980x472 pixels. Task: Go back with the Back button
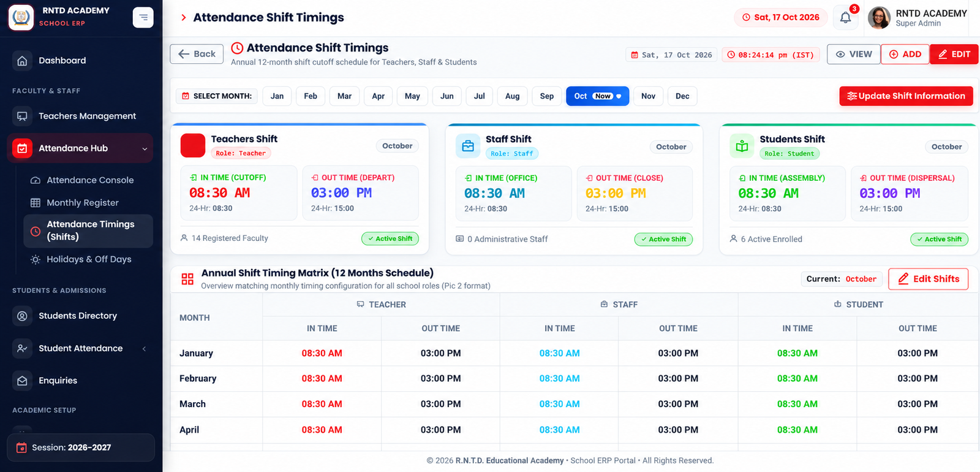point(197,54)
